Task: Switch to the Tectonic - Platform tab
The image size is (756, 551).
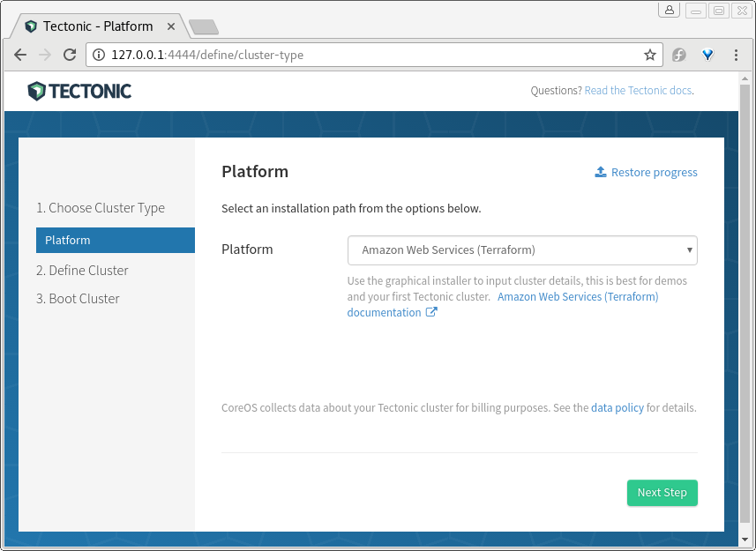Action: click(x=97, y=26)
